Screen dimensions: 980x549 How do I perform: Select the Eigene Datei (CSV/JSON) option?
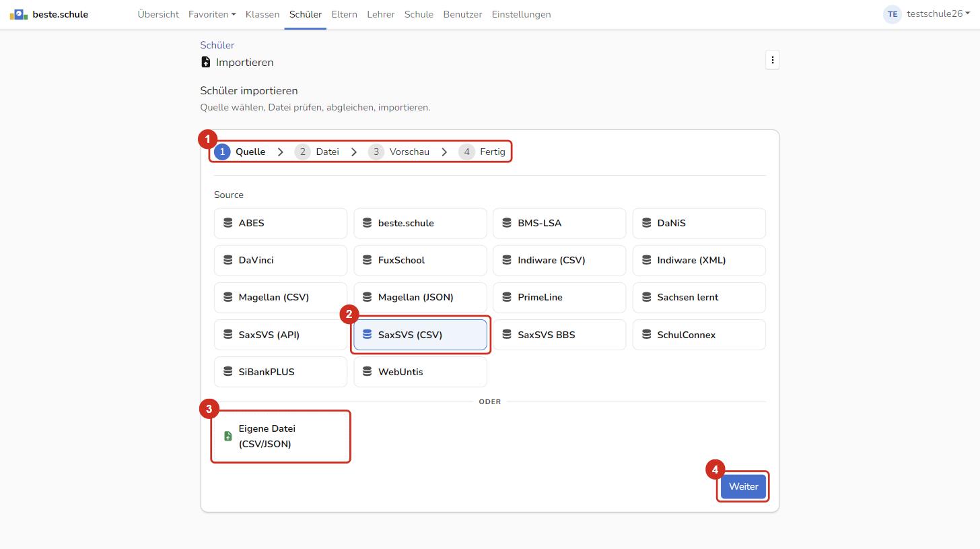click(281, 437)
